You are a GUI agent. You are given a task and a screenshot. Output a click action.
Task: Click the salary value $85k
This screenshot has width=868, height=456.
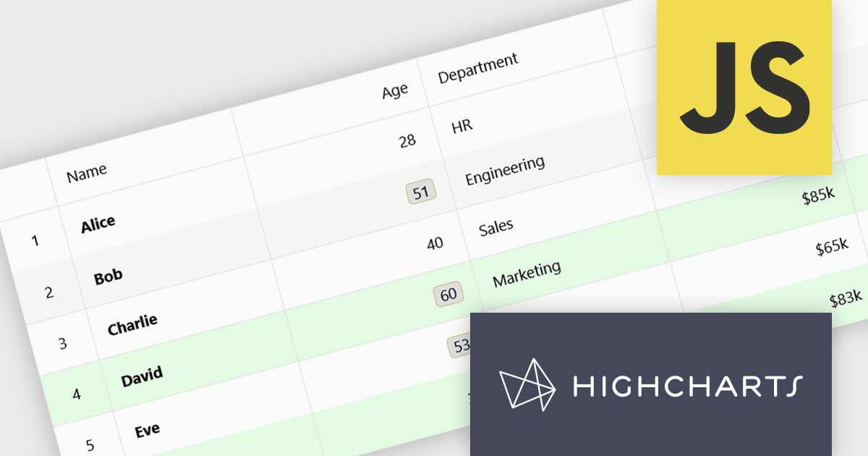tap(818, 197)
